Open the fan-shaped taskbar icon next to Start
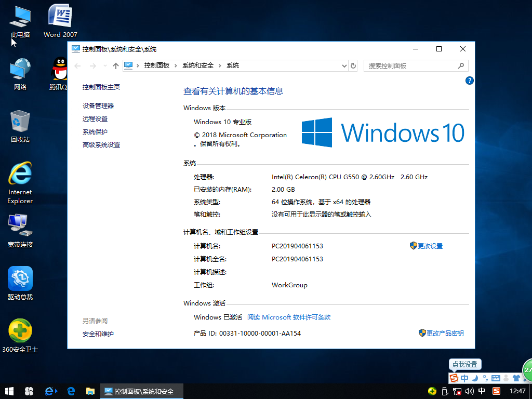Screen dimensions: 532x399 coord(29,391)
